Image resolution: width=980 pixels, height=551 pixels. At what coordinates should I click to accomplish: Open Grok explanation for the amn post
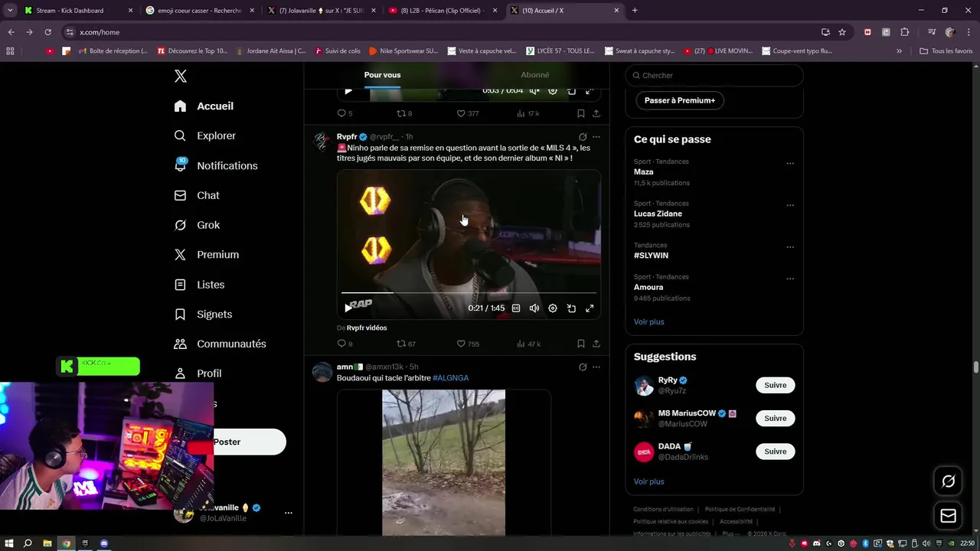click(583, 367)
